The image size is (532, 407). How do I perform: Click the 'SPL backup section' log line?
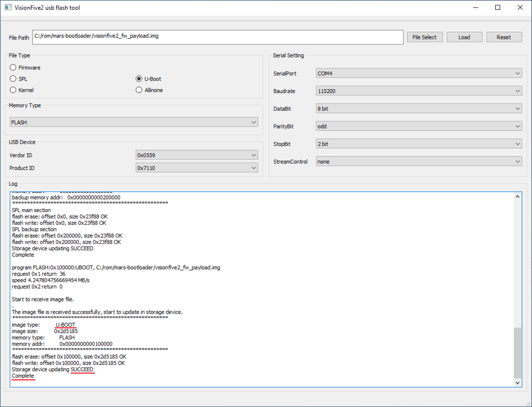point(34,229)
